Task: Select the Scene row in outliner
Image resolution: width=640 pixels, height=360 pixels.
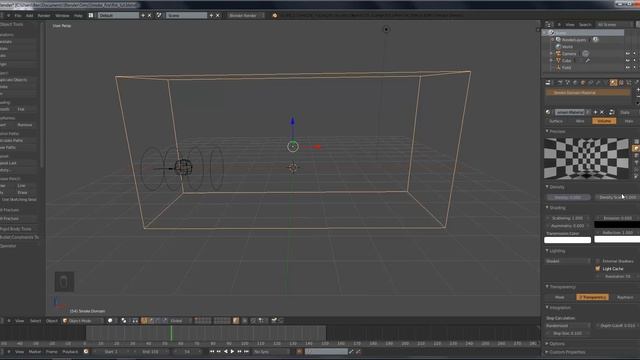Action: click(x=584, y=33)
